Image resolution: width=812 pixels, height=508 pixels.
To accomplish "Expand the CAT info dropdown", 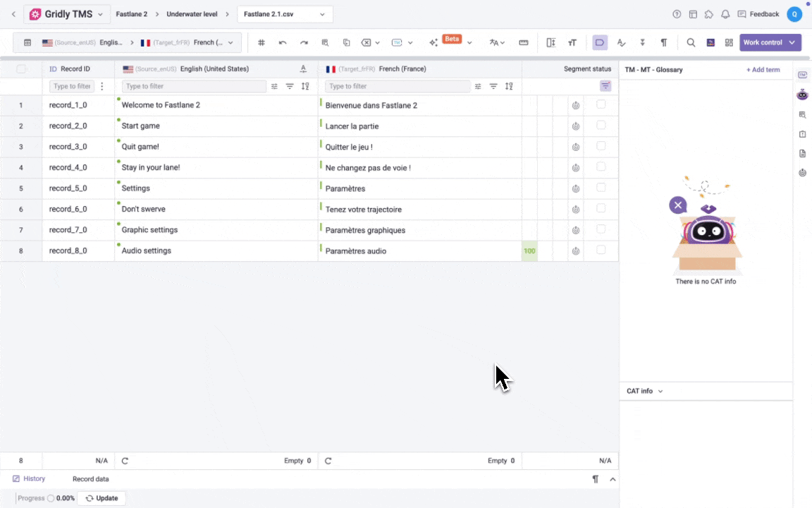I will tap(644, 391).
